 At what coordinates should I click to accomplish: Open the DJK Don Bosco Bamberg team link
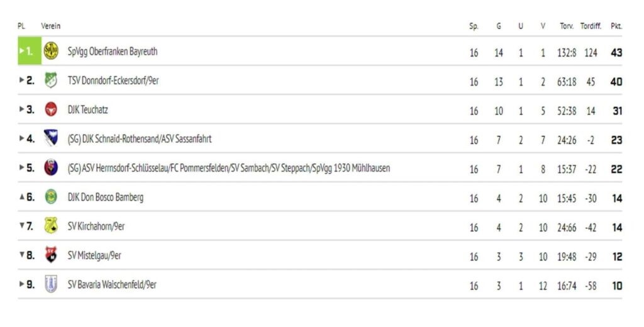point(106,197)
